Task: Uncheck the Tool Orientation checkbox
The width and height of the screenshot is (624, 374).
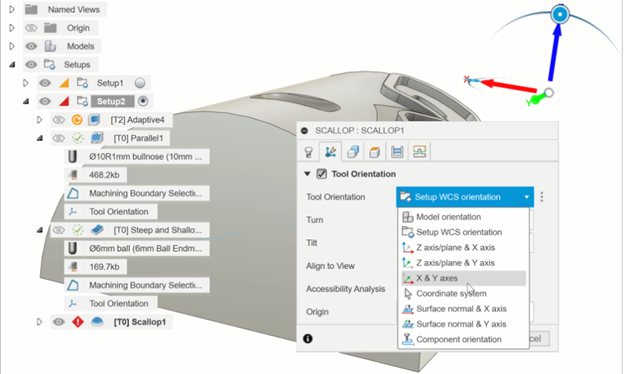Action: 322,174
